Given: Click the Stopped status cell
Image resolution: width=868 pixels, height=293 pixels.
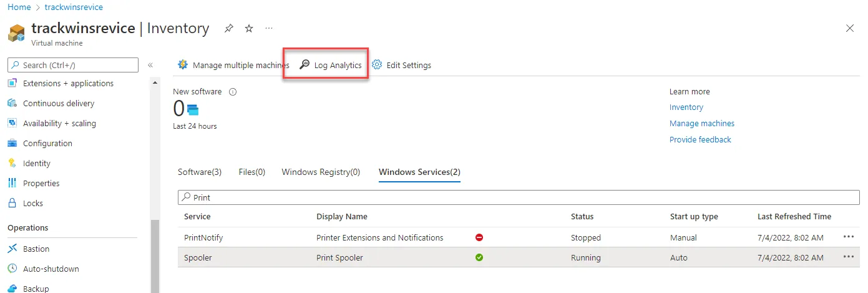Looking at the screenshot, I should tap(586, 237).
